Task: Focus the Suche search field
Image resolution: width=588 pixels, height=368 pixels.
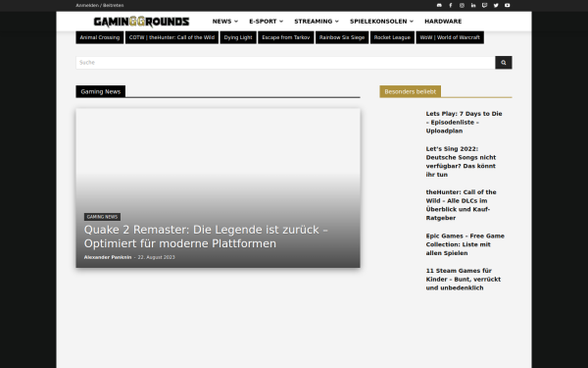Action: pos(285,63)
